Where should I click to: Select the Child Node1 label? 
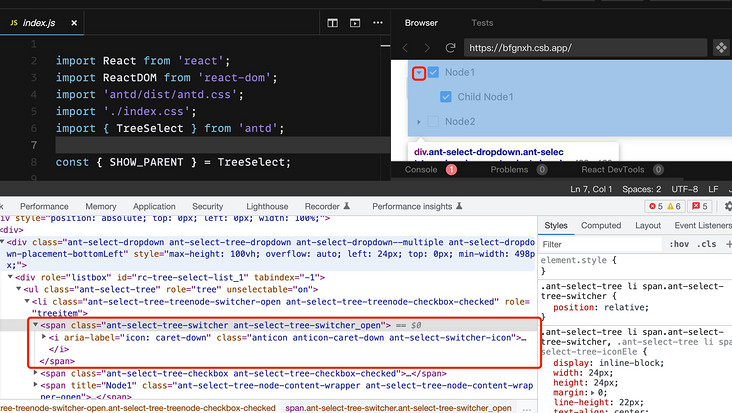485,97
